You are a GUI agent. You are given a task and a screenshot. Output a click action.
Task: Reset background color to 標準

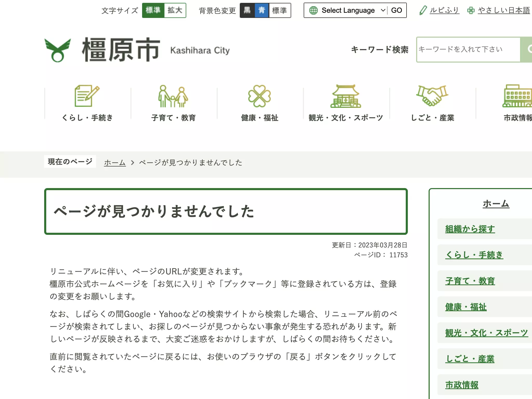click(x=280, y=10)
